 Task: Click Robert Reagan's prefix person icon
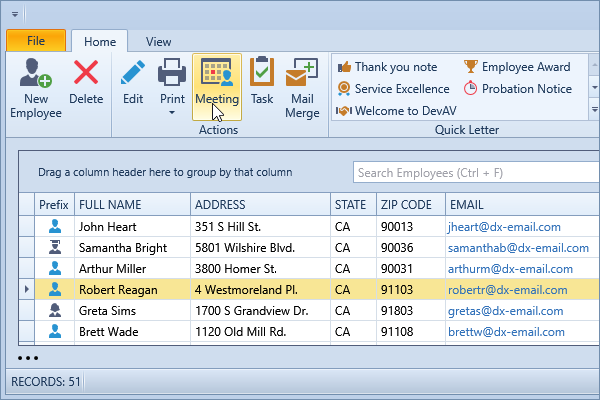55,289
